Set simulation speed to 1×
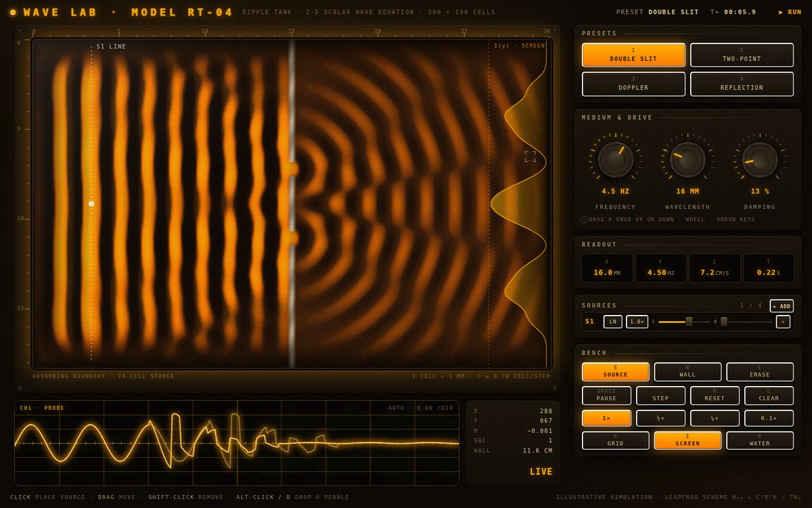This screenshot has width=812, height=508. (x=606, y=419)
